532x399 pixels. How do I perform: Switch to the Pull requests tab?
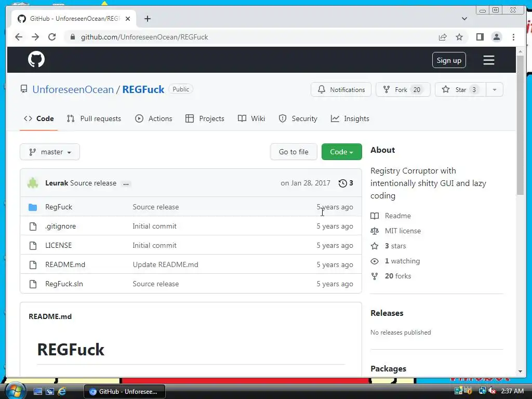click(94, 119)
